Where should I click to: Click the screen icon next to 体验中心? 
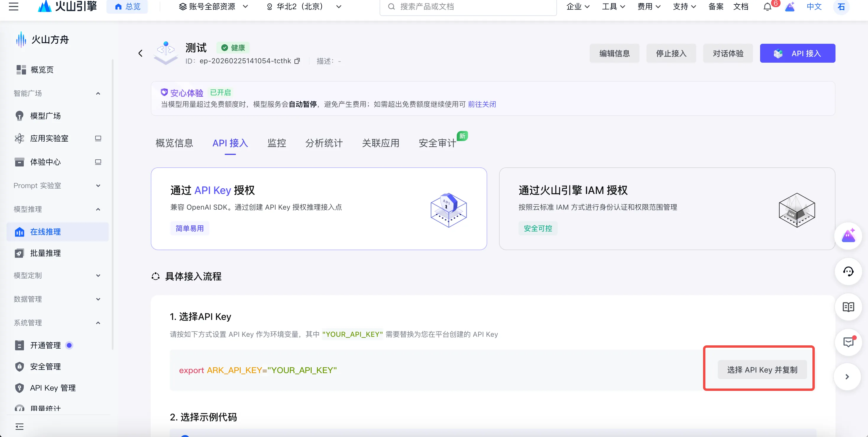pos(98,162)
